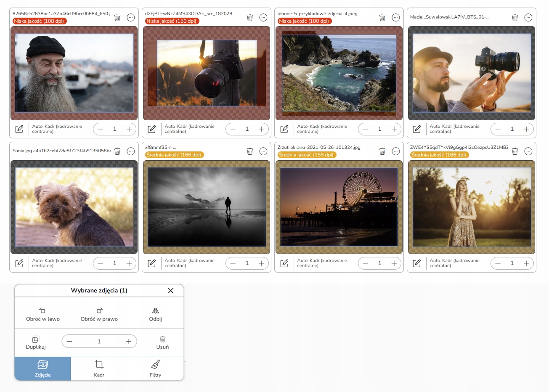Flip the selected photo using Odbij
549x392 pixels.
point(156,315)
